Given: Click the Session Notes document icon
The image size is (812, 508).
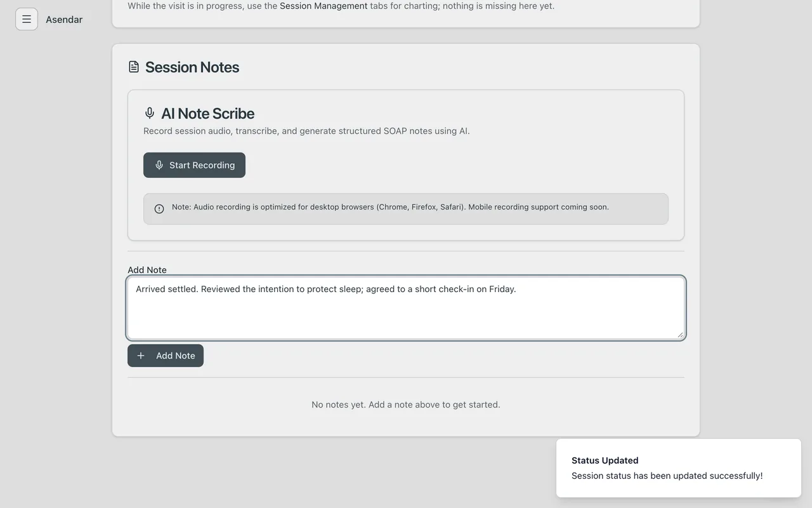Looking at the screenshot, I should (x=134, y=67).
